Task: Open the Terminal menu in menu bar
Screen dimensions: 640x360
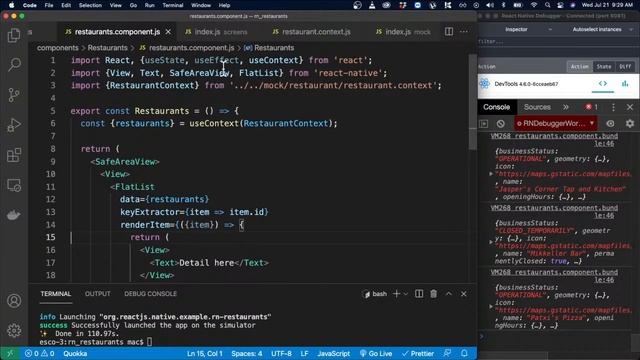Action: click(173, 5)
